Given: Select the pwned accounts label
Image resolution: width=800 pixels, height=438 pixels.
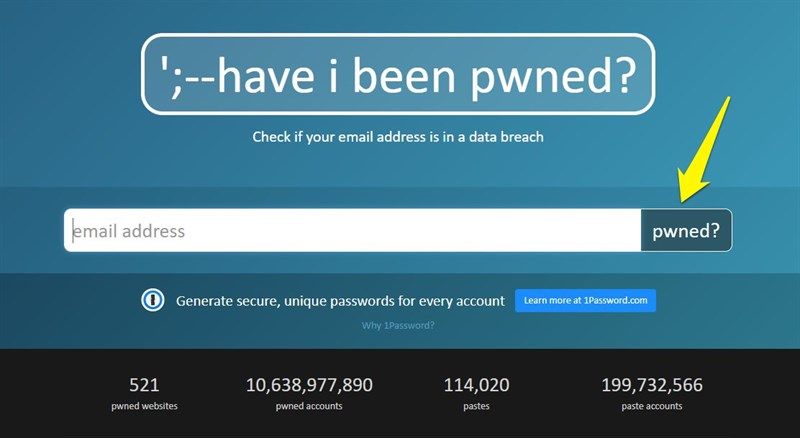Looking at the screenshot, I should point(309,406).
